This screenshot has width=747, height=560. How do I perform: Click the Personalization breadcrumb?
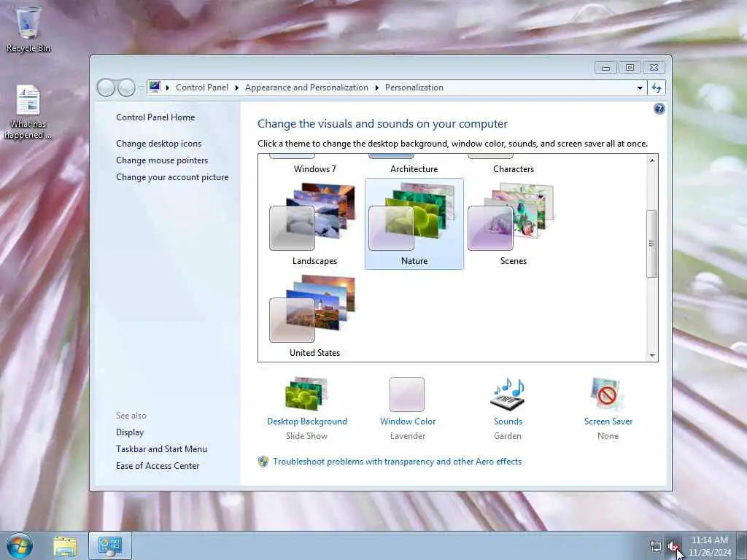(x=414, y=87)
